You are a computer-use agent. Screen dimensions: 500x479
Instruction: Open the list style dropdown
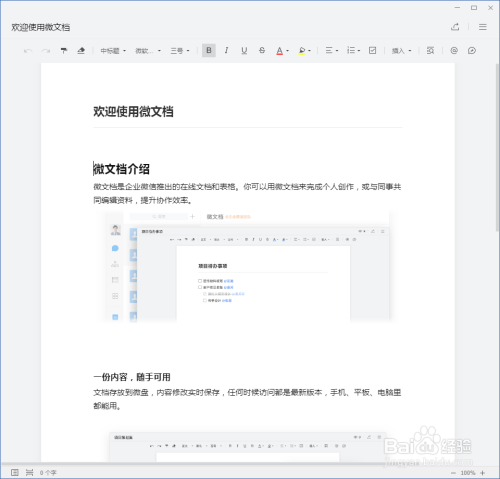pyautogui.click(x=353, y=50)
